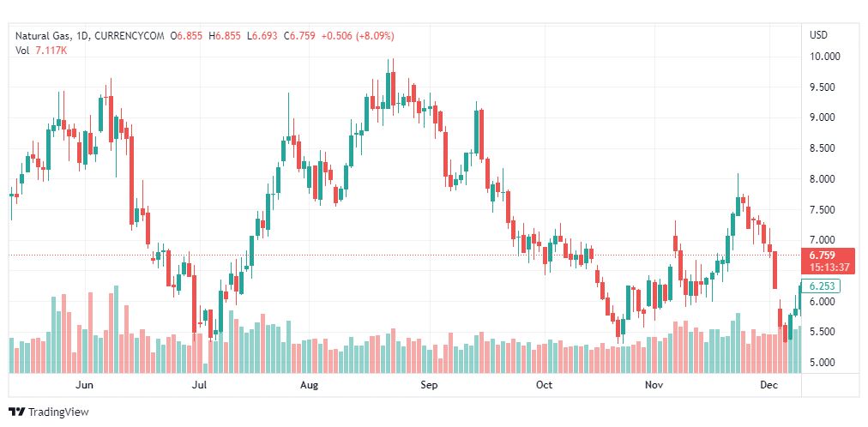Image resolution: width=868 pixels, height=427 pixels.
Task: Click the 5.000 price scale label
Action: (x=823, y=363)
